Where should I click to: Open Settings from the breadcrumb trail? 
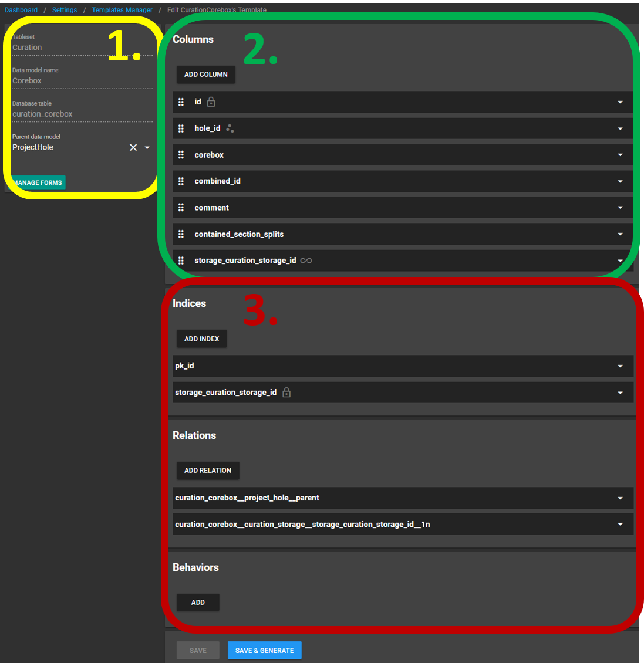tap(65, 9)
